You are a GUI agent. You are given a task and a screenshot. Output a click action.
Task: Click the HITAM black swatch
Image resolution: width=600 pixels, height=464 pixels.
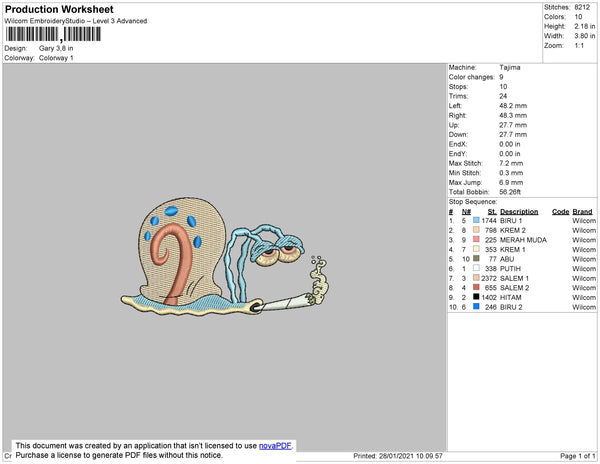pos(476,297)
